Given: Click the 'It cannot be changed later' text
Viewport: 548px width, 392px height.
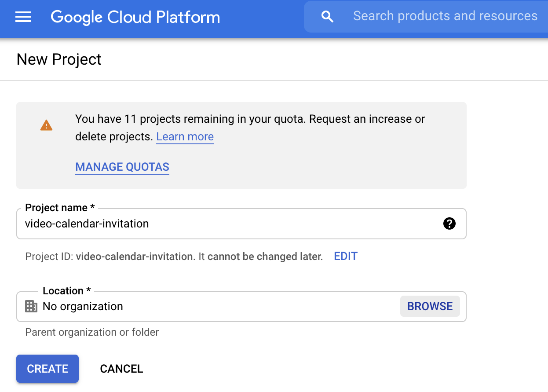Looking at the screenshot, I should point(261,256).
